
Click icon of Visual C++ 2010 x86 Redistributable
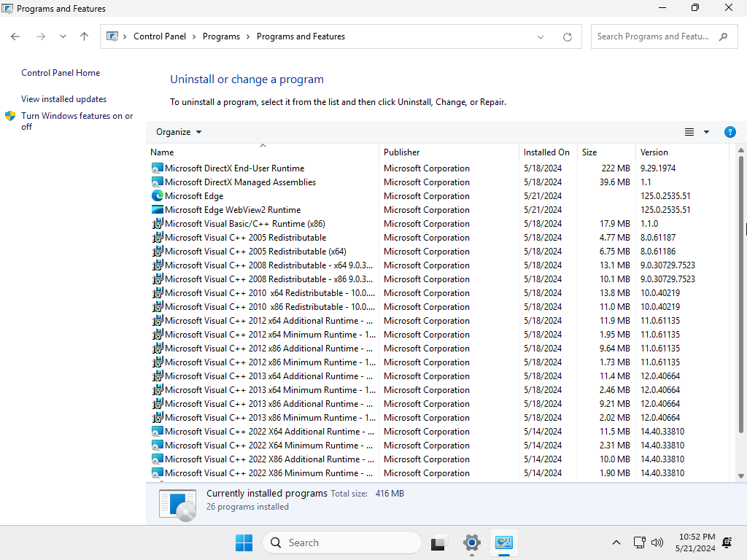point(158,307)
